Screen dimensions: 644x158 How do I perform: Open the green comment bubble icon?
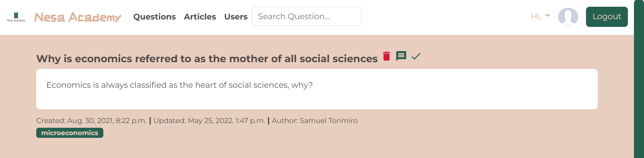pos(401,56)
